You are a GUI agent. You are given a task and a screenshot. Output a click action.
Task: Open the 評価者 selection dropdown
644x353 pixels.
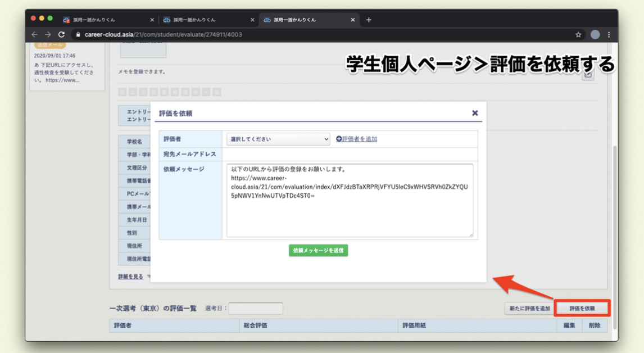point(278,139)
